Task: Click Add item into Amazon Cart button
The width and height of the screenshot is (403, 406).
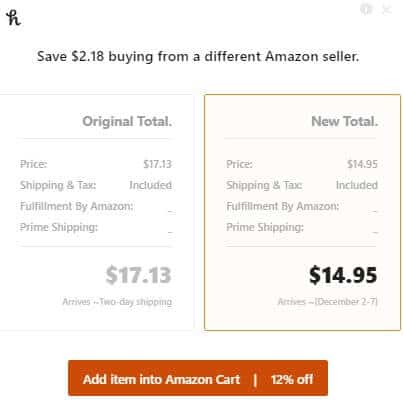Action: [198, 378]
